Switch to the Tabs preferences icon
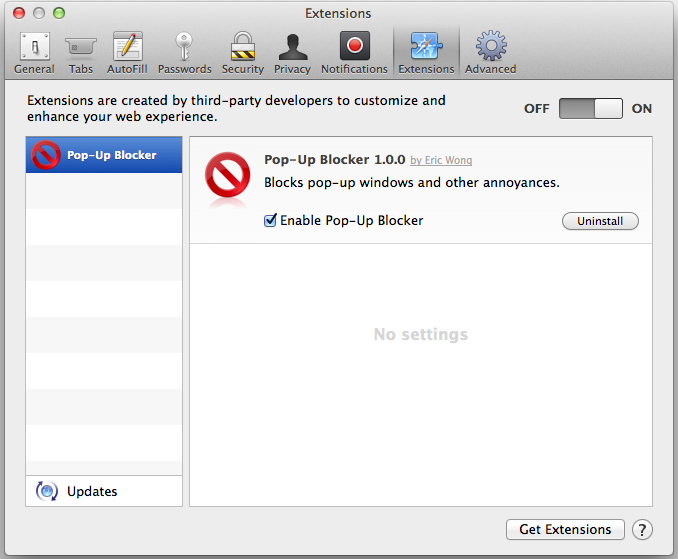 [81, 53]
